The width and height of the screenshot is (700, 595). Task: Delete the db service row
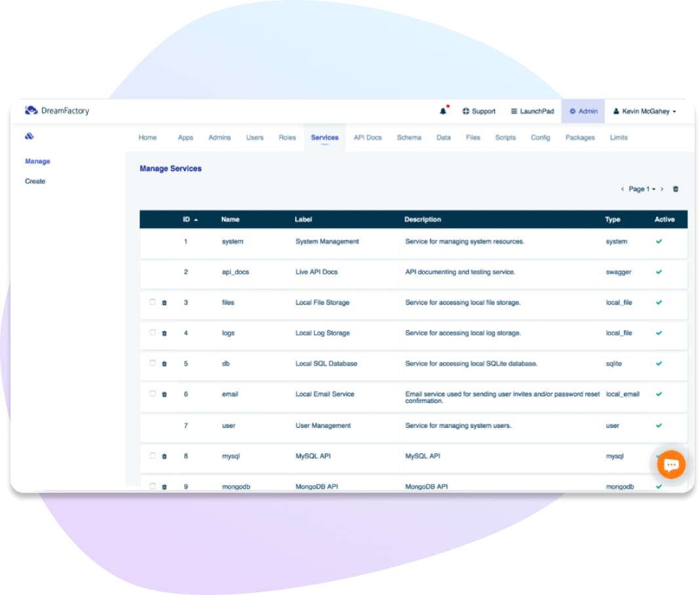(165, 364)
